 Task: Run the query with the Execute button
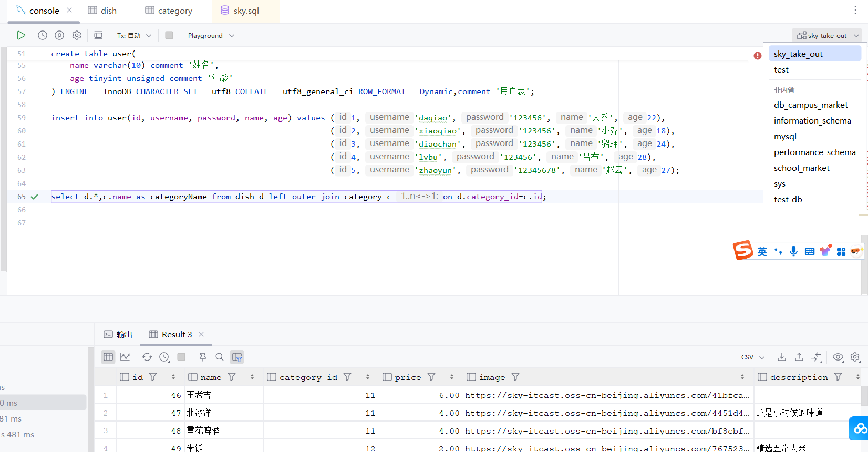point(21,35)
